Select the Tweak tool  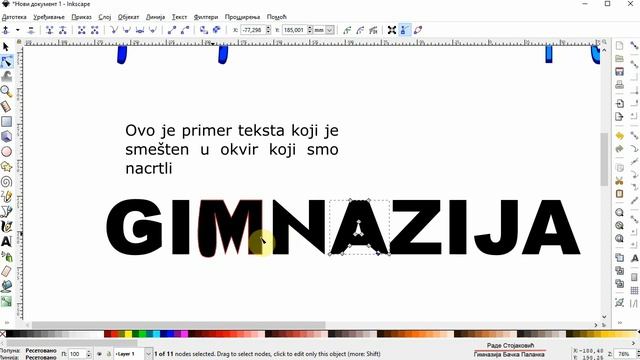coord(6,76)
